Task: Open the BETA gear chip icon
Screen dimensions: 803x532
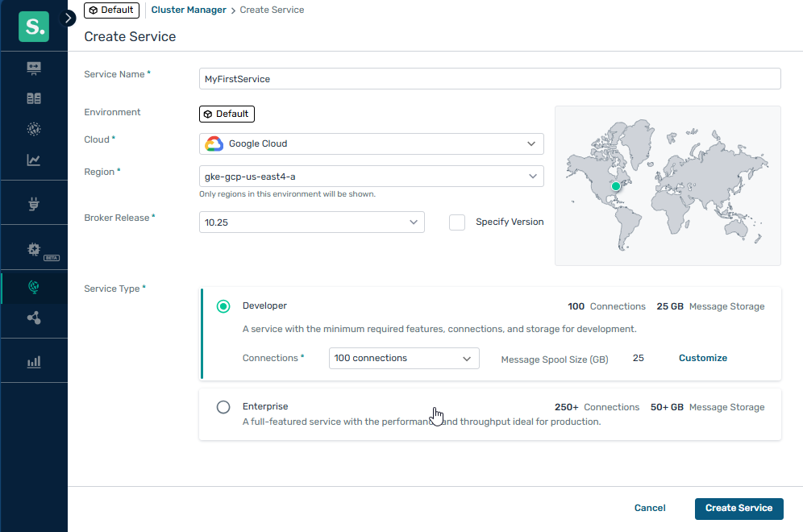Action: coord(34,250)
